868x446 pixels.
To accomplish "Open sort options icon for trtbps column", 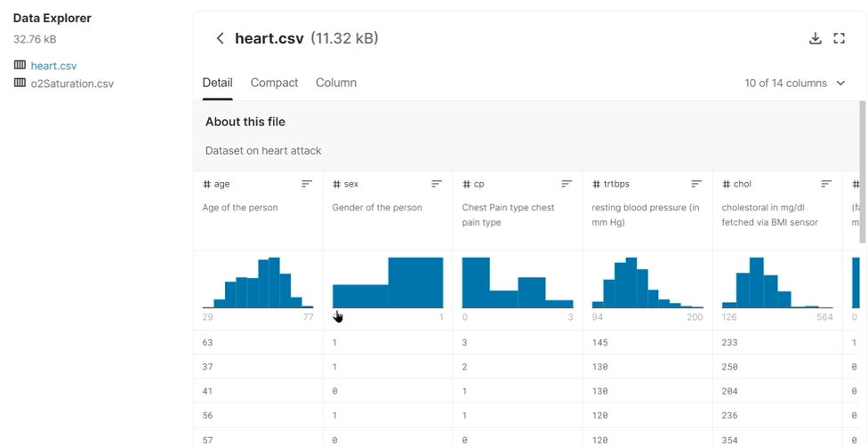I will [x=696, y=184].
